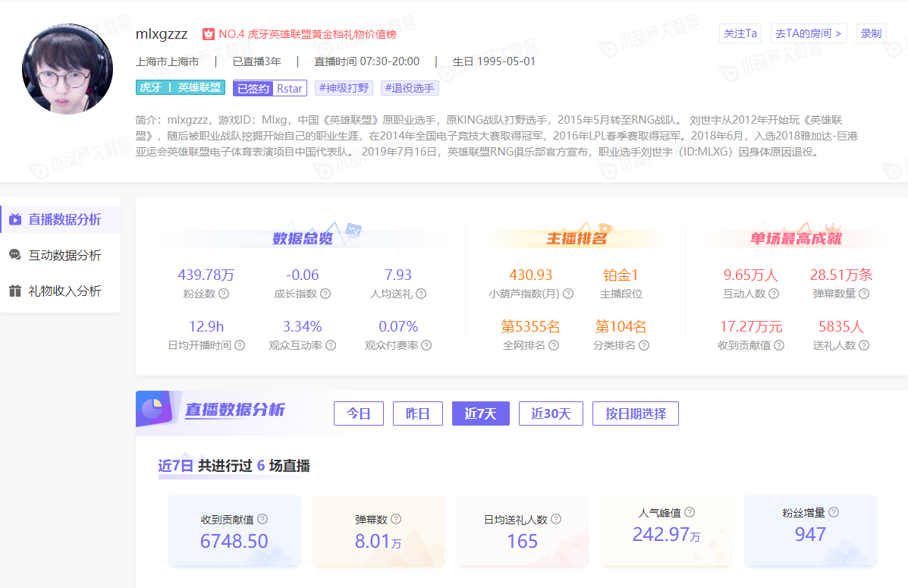Click the help icon next to 互动人数
The height and width of the screenshot is (588, 908).
pos(774,294)
